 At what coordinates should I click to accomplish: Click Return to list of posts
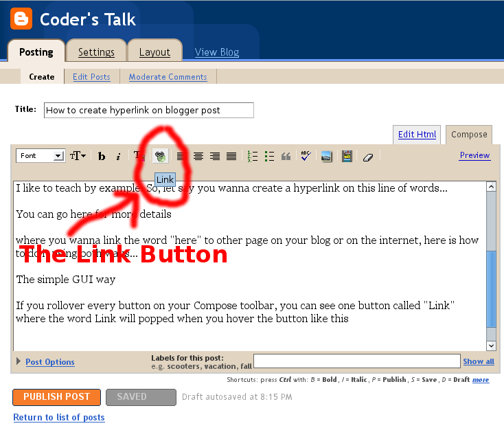(59, 417)
